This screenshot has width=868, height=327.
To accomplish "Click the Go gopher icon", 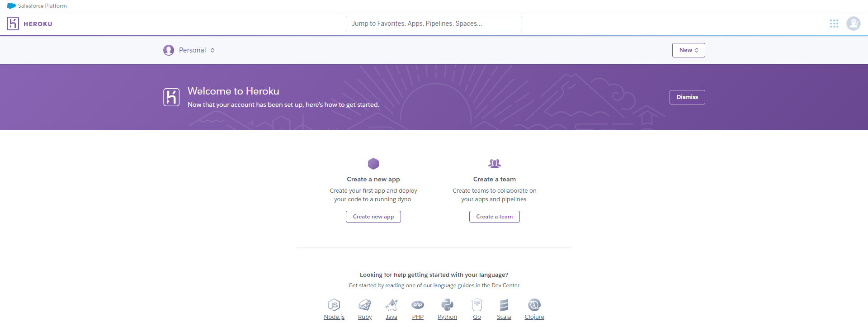I will (x=477, y=305).
